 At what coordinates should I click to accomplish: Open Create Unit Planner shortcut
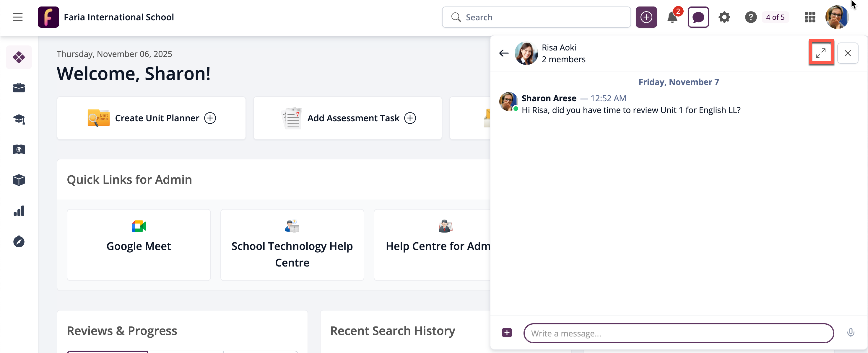pos(151,118)
